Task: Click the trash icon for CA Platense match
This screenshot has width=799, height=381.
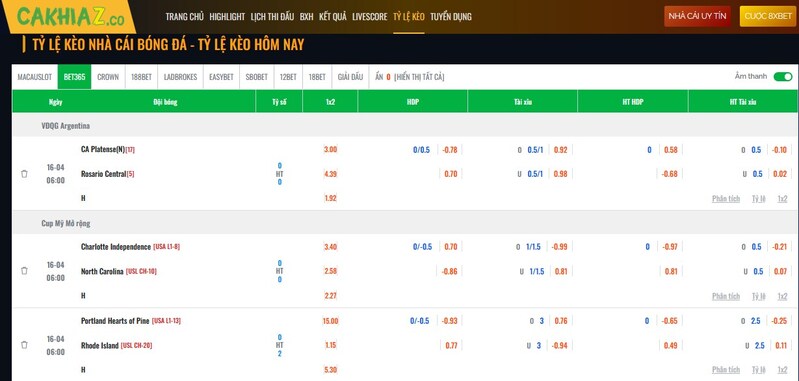Action: (x=24, y=174)
